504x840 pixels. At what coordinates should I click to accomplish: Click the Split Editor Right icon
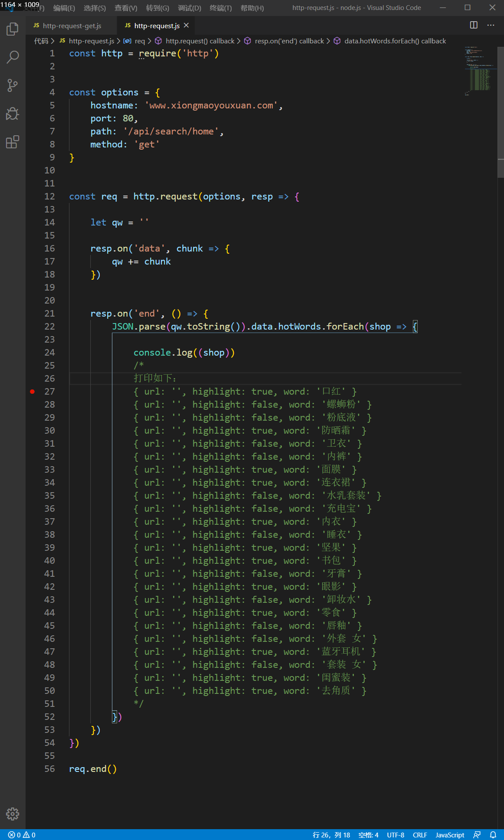(474, 25)
